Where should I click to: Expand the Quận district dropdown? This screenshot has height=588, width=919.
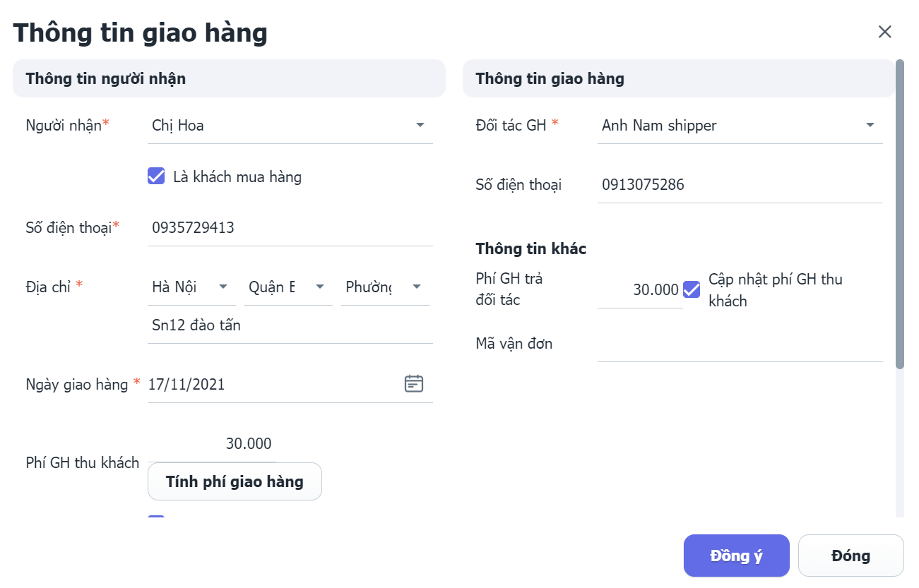(x=319, y=287)
